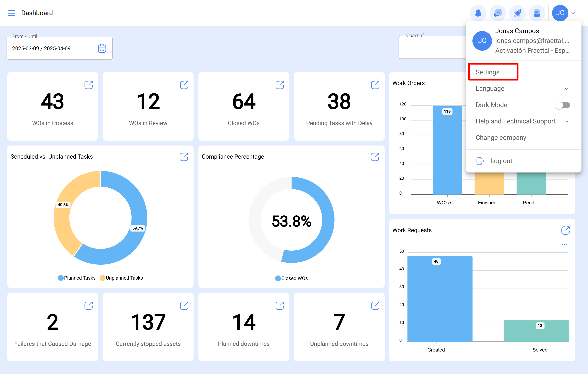The height and width of the screenshot is (374, 588).
Task: Select Settings in the profile menu
Action: click(x=487, y=72)
